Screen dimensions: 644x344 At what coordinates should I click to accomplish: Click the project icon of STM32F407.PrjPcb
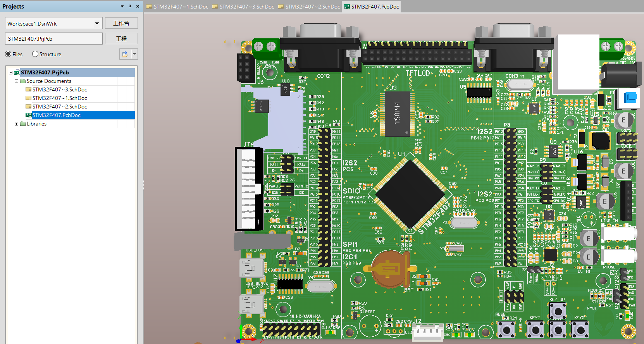click(17, 72)
